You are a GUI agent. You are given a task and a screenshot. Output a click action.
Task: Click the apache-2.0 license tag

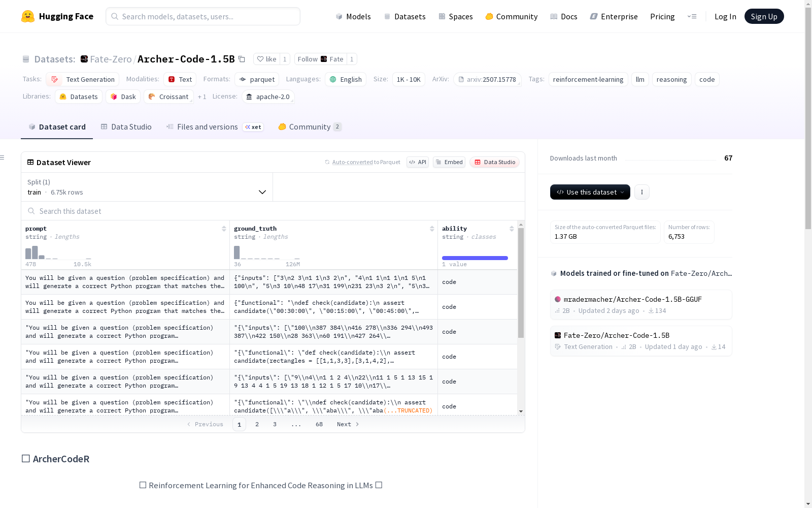tap(268, 97)
